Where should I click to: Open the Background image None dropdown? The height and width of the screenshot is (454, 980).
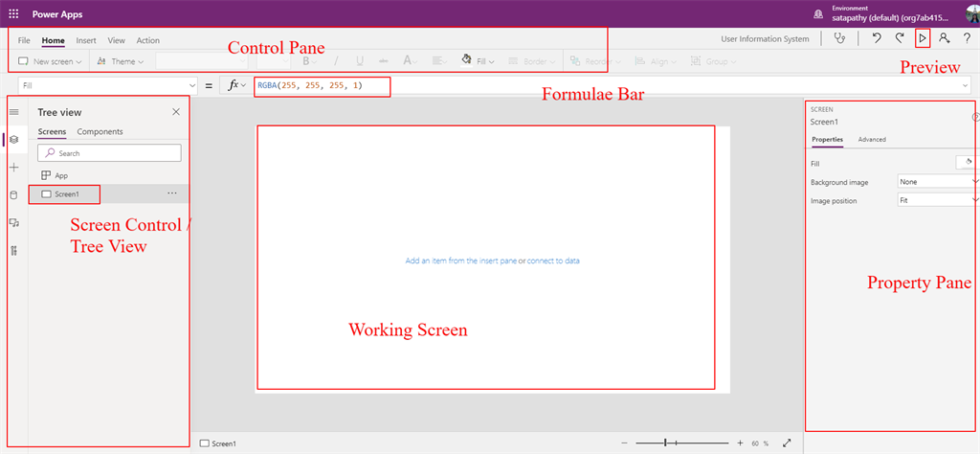(x=938, y=182)
